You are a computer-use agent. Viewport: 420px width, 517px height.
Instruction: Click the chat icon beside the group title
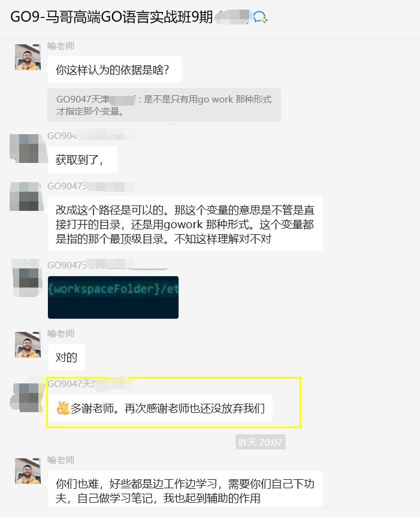tap(260, 17)
